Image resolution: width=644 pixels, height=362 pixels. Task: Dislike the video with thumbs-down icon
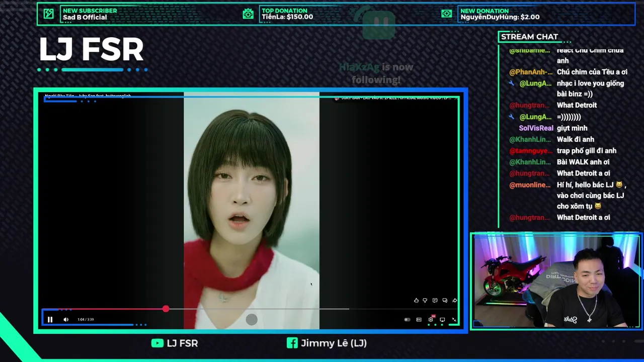click(x=425, y=301)
